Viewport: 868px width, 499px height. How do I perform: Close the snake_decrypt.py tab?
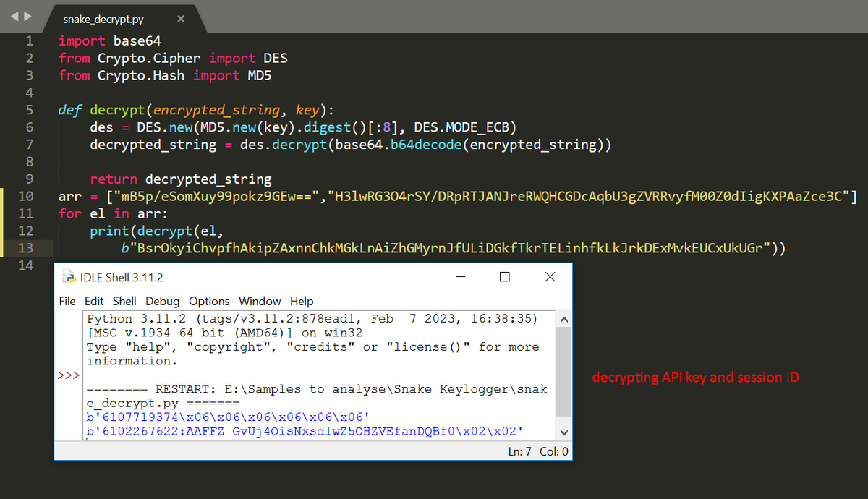pos(181,19)
